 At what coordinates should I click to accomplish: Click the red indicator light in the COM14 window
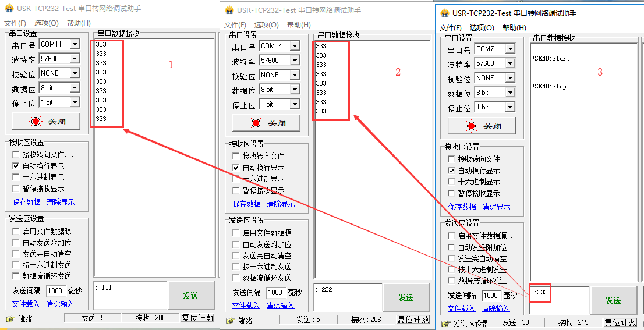click(x=256, y=123)
